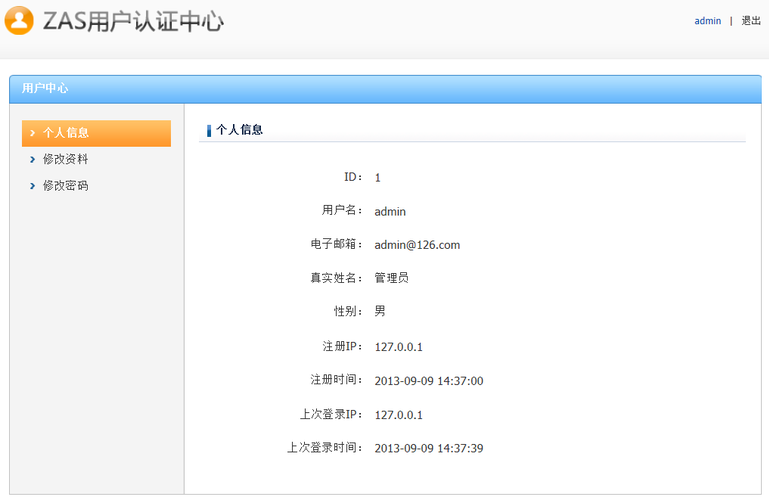
Task: Click the gender value 男
Action: (x=380, y=311)
